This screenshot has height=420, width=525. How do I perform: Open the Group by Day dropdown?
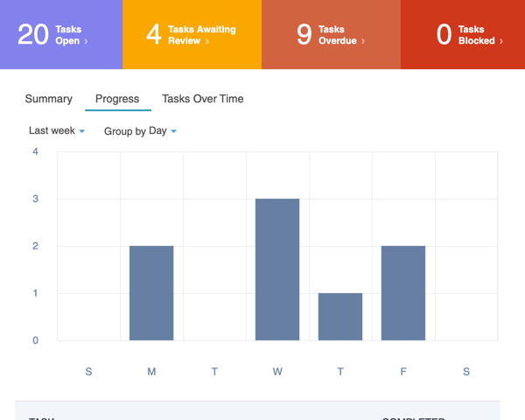140,131
